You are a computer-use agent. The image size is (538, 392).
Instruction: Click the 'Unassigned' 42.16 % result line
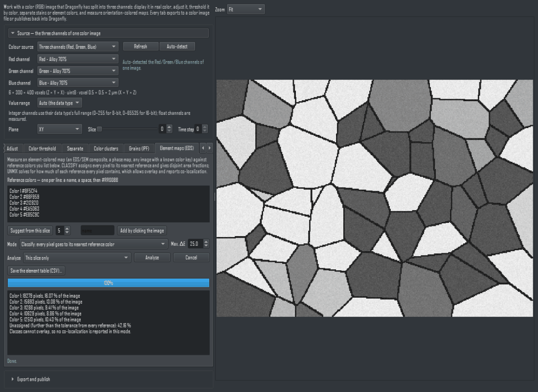[70, 326]
